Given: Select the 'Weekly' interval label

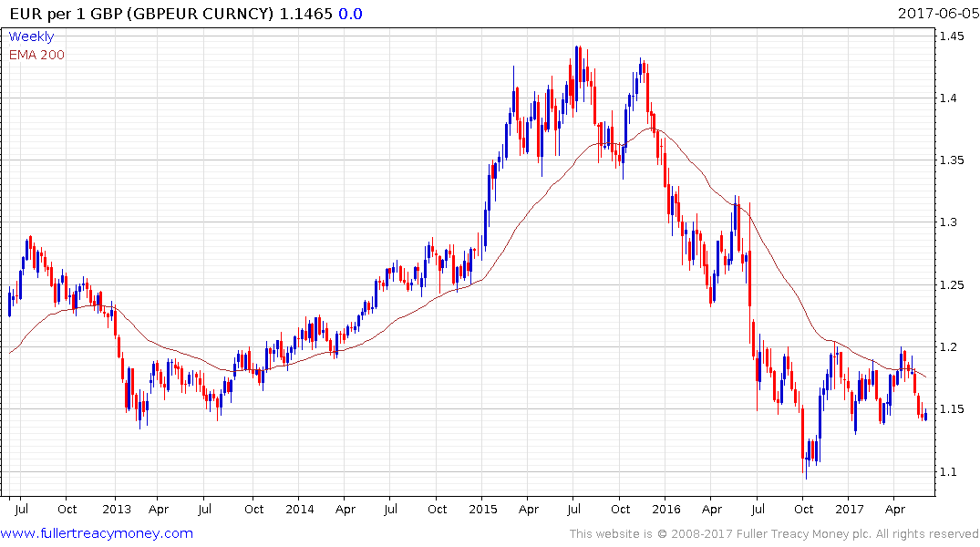Looking at the screenshot, I should pyautogui.click(x=31, y=36).
